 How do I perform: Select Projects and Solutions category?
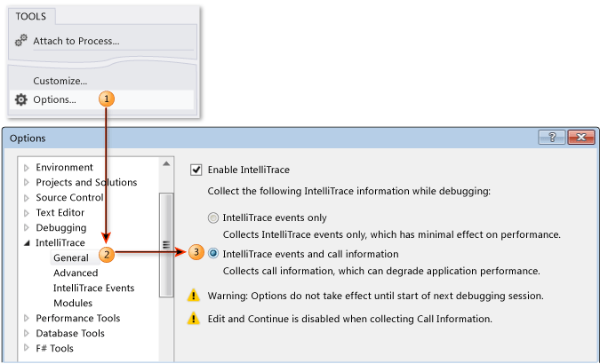[86, 182]
